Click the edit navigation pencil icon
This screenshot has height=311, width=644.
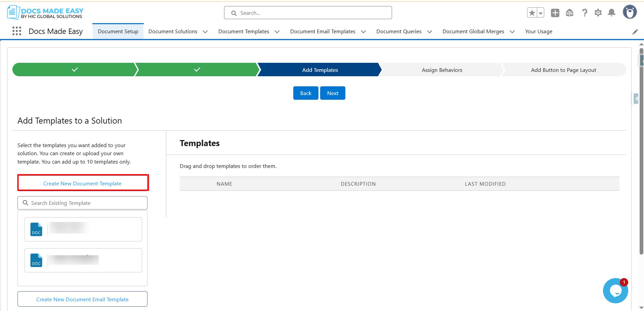[635, 32]
